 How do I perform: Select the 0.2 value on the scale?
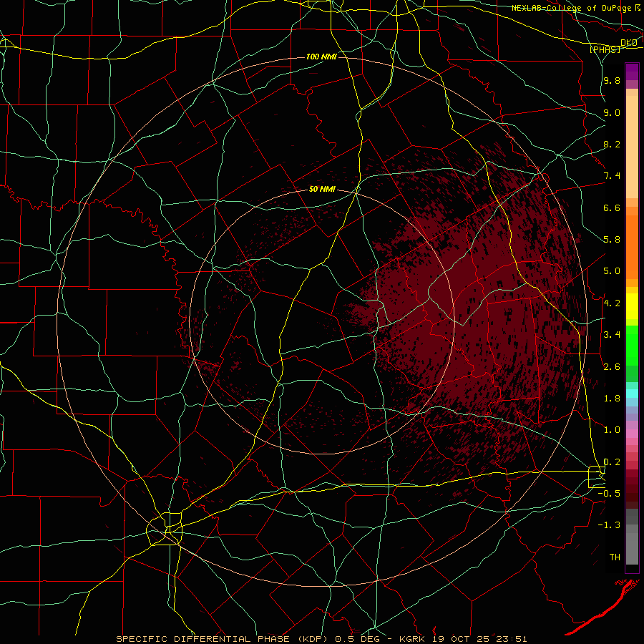pos(612,462)
